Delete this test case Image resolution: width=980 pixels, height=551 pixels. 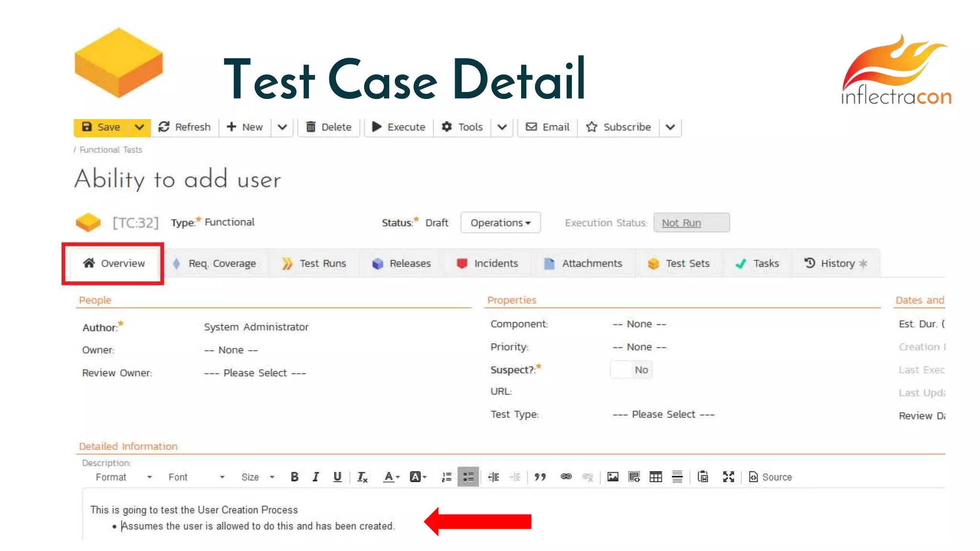(x=329, y=127)
